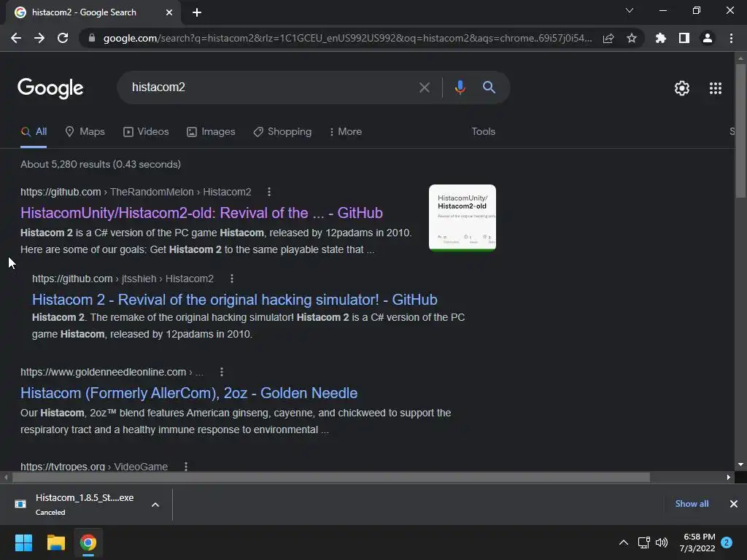Click the HistacomUnity result thumbnail
The image size is (747, 560).
(462, 217)
